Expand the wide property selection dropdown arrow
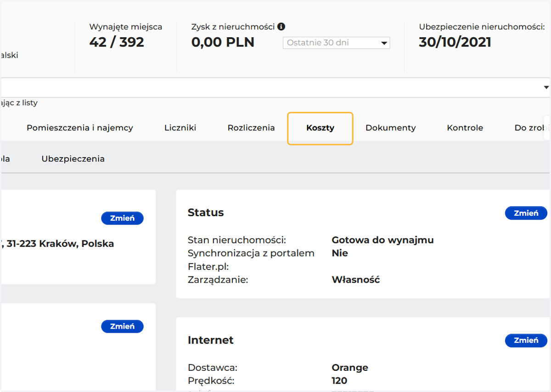 [546, 87]
